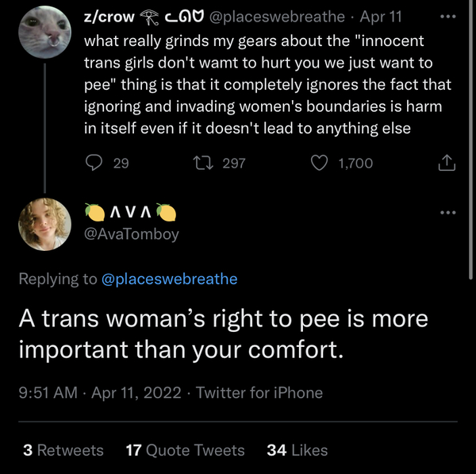This screenshot has height=474, width=476.
Task: Like the tweet with heart icon
Action: [319, 163]
